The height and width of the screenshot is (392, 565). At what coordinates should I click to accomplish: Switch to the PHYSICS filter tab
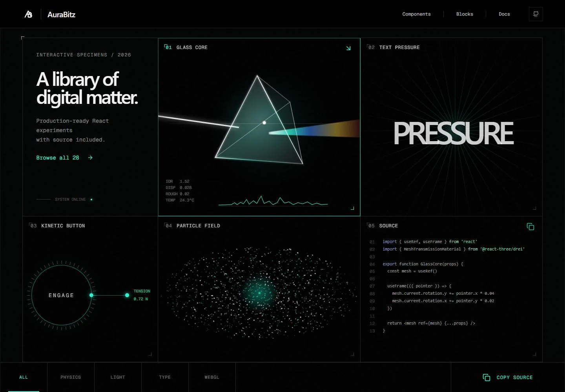(x=71, y=377)
